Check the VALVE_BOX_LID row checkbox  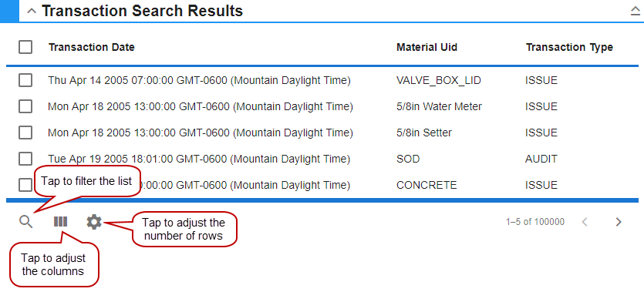pyautogui.click(x=25, y=80)
